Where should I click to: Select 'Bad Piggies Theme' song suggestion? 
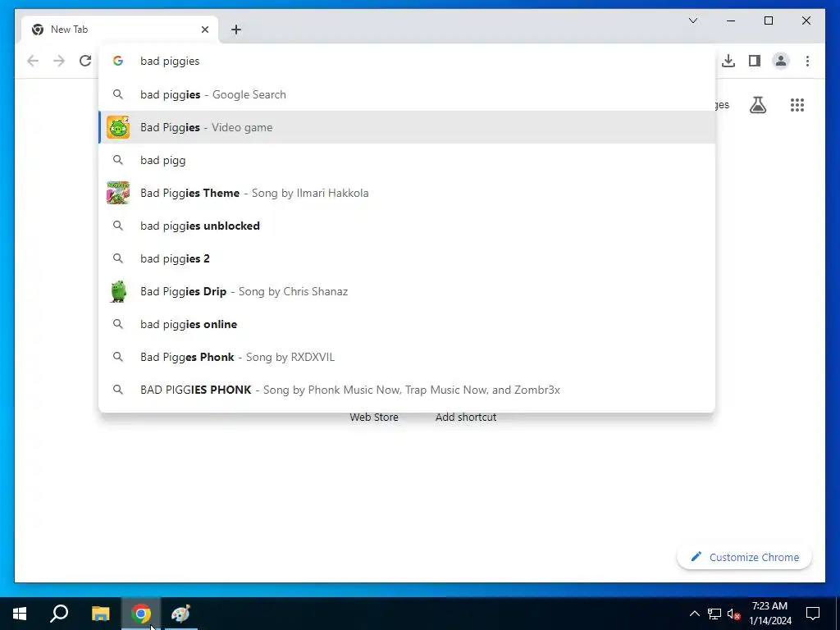click(x=407, y=193)
